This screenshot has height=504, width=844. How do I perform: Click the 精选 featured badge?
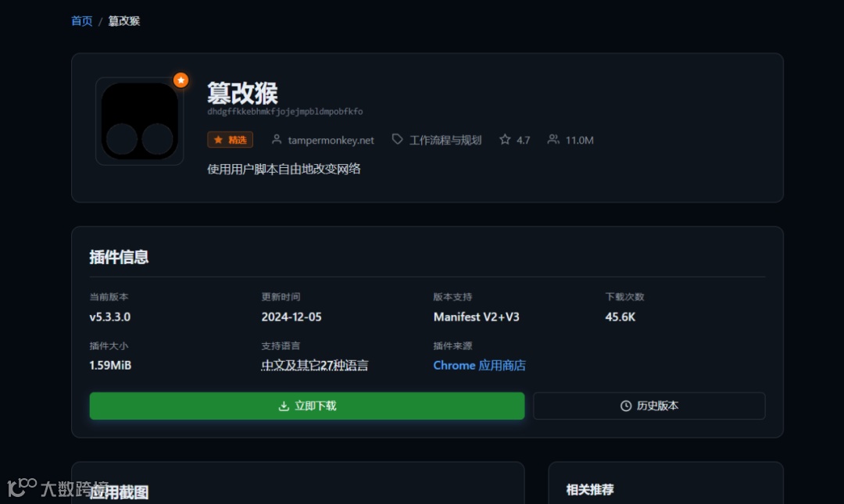pos(230,140)
